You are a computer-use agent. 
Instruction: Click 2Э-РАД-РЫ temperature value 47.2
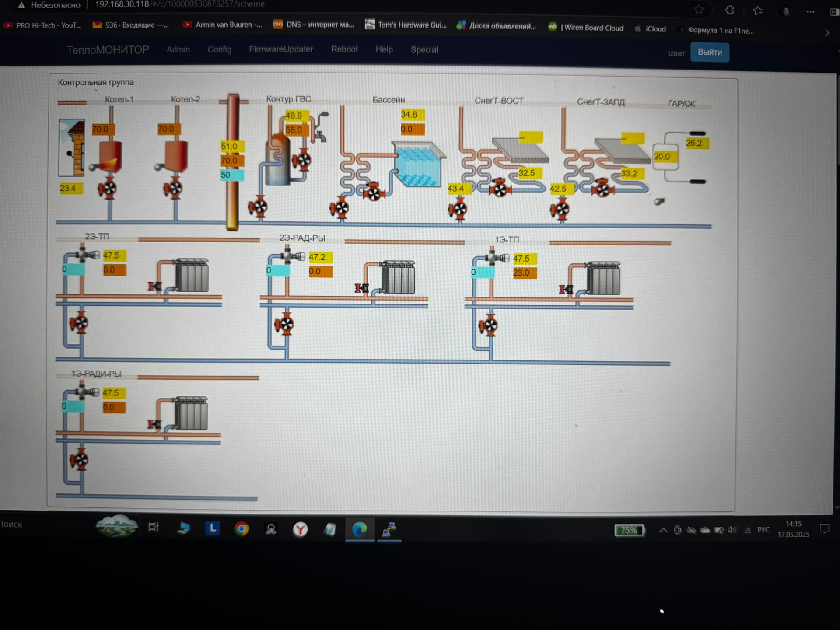[x=320, y=257]
